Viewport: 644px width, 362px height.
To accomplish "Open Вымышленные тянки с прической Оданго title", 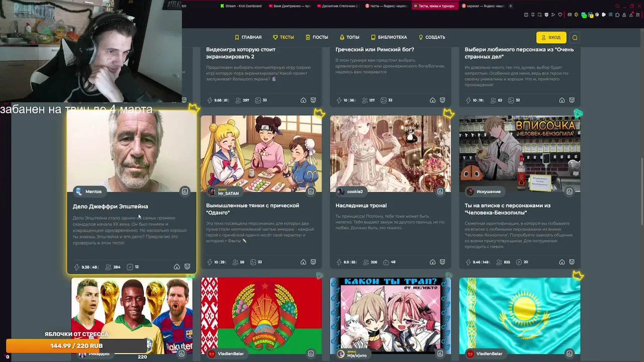I will tap(253, 209).
